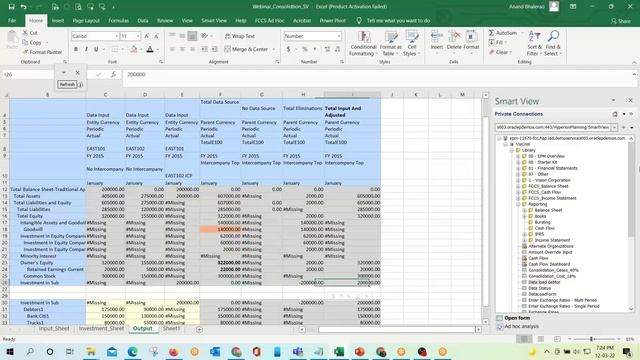Click the Name Box showing I26
Viewport: 640px width, 360px height.
pyautogui.click(x=28, y=75)
